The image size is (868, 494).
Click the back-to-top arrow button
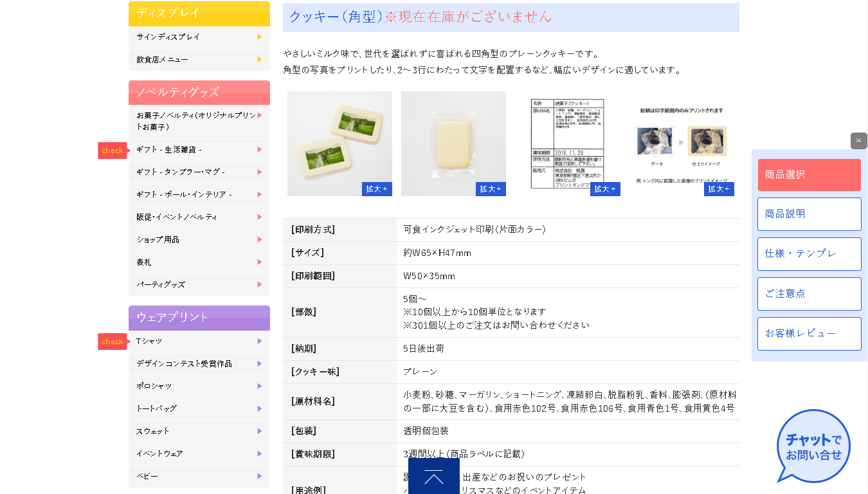pos(434,476)
